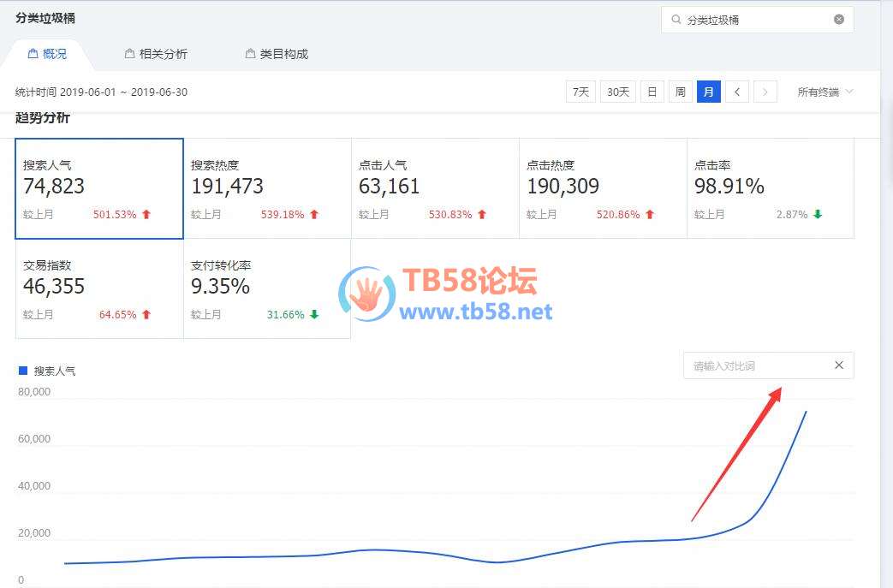Select the 点击率 metric card
Image resolution: width=893 pixels, height=588 pixels.
coord(771,188)
